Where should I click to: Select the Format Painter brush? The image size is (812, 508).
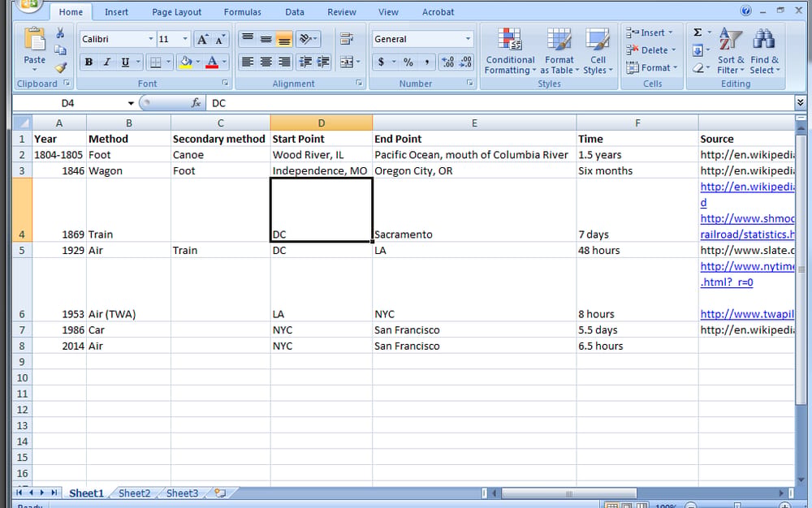pos(61,67)
